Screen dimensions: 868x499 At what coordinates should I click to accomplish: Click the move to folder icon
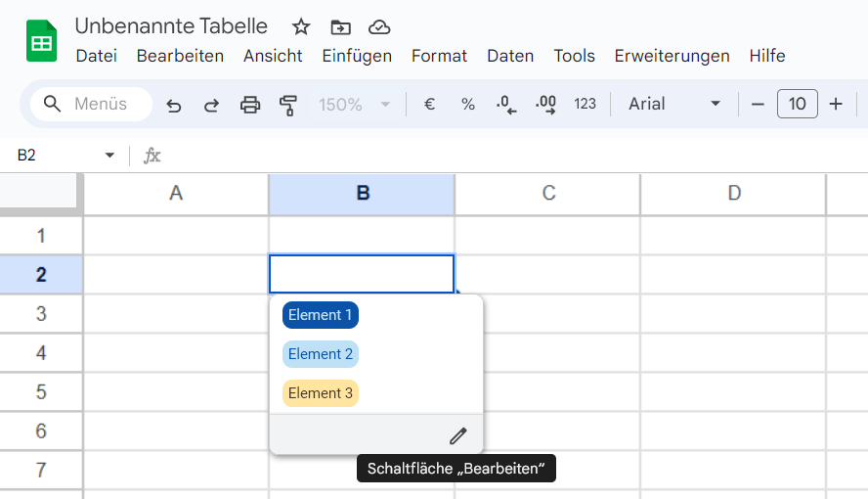(x=340, y=26)
